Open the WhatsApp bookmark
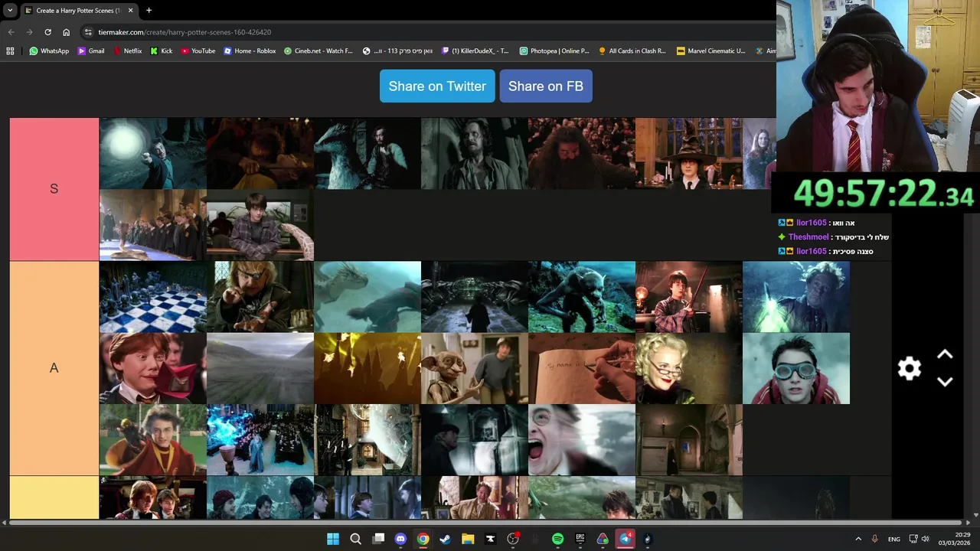This screenshot has width=980, height=551. pos(49,51)
